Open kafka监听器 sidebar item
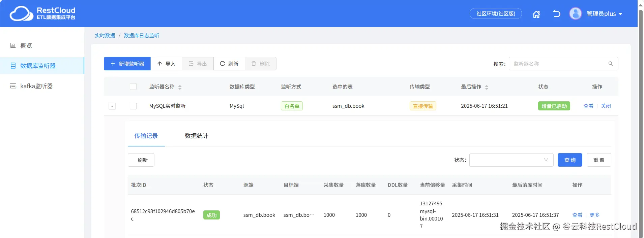Image resolution: width=644 pixels, height=238 pixels. pyautogui.click(x=42, y=86)
